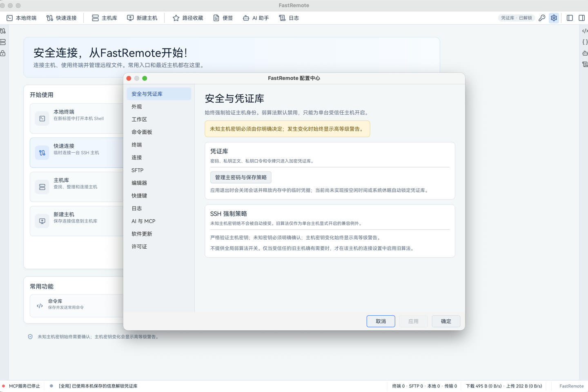Viewport: 588px width, 392px height.
Task: Go to AI 与 MCP settings
Action: click(x=159, y=221)
